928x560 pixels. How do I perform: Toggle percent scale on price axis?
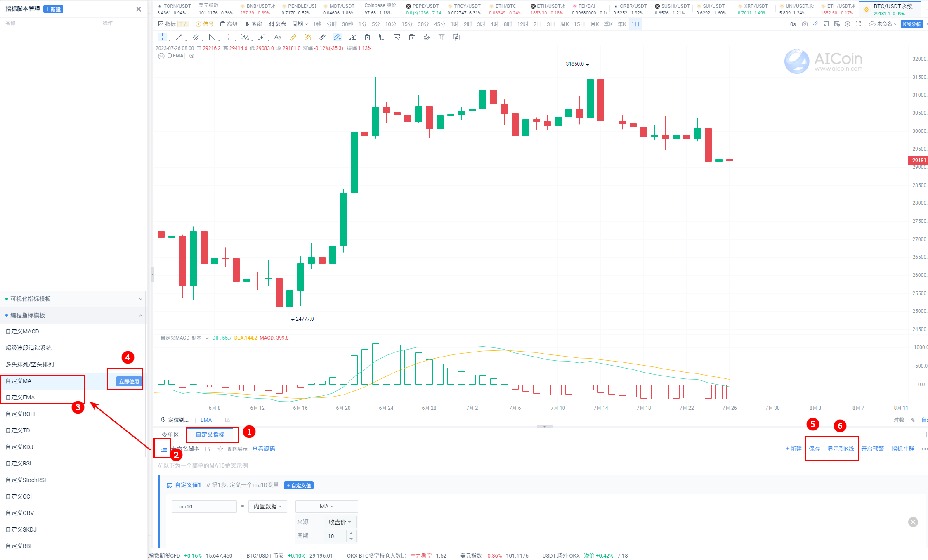pyautogui.click(x=913, y=420)
